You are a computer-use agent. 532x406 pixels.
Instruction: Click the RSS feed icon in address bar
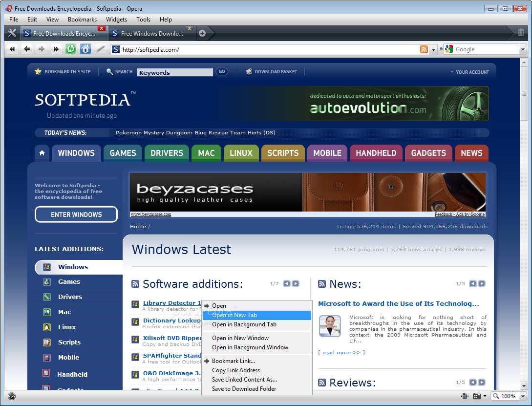(424, 49)
